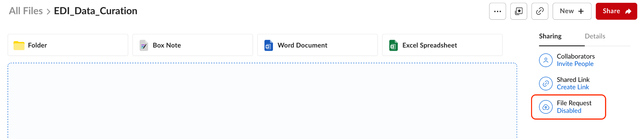
Task: Click the Collaborators person icon
Action: [x=546, y=60]
